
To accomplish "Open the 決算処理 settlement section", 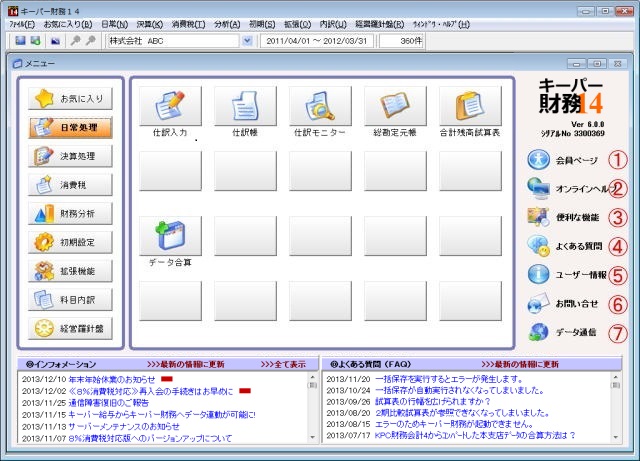I will tap(70, 156).
